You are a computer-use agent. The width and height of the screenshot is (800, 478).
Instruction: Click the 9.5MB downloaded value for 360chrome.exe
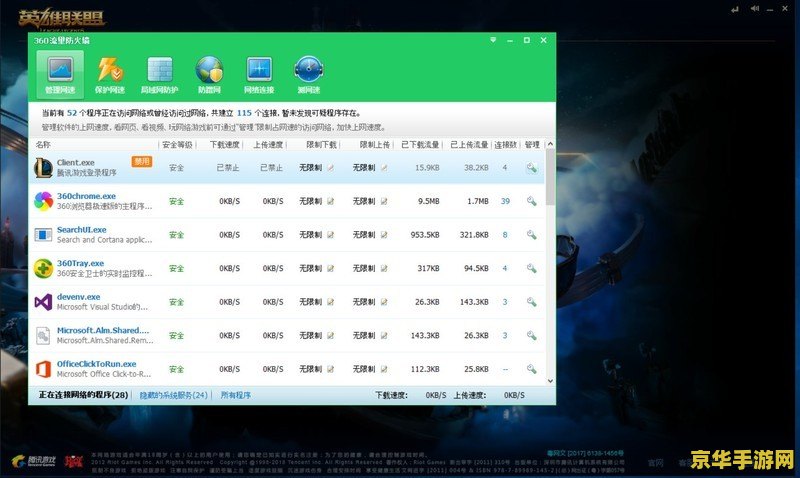[429, 201]
